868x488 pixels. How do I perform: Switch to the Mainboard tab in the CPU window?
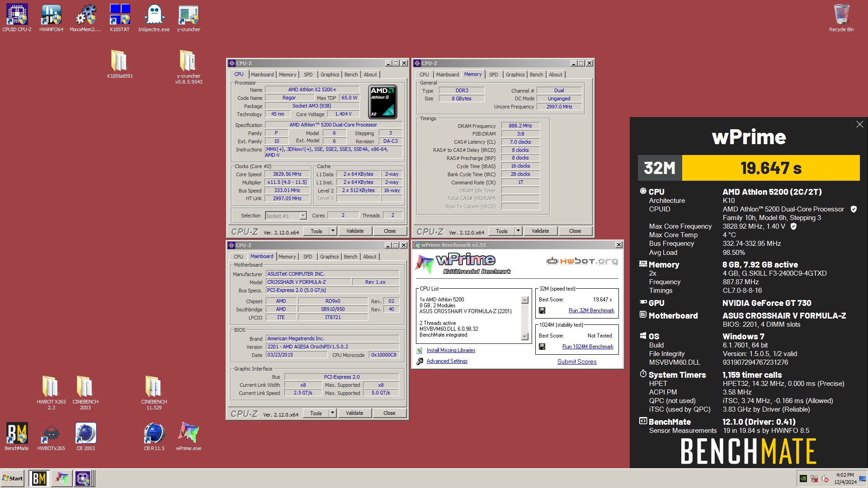pyautogui.click(x=262, y=75)
